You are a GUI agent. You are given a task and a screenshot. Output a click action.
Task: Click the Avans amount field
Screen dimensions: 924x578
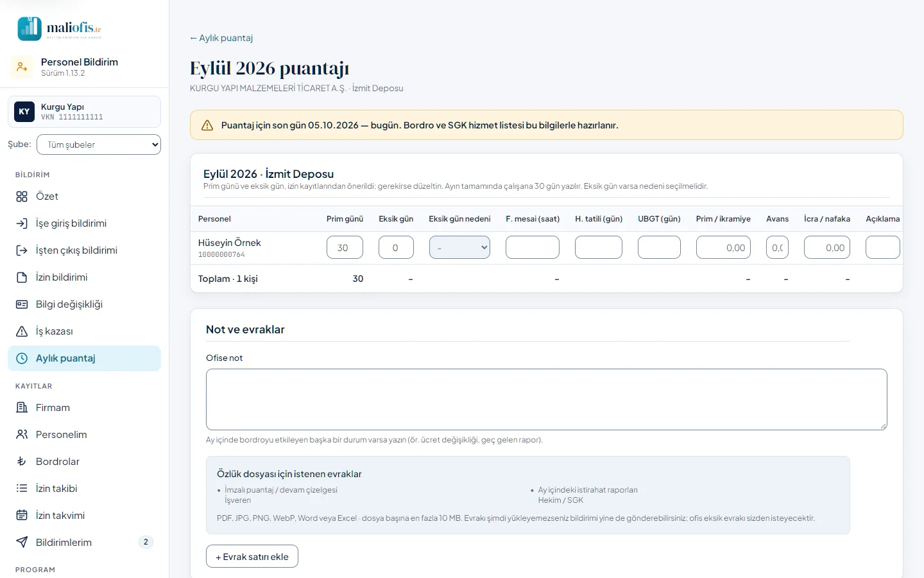777,247
